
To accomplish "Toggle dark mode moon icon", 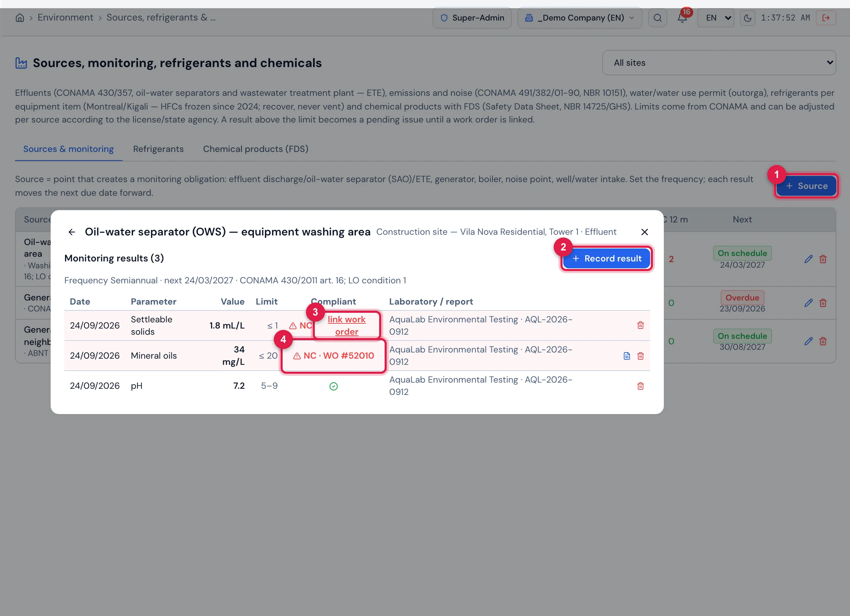I will pos(747,17).
